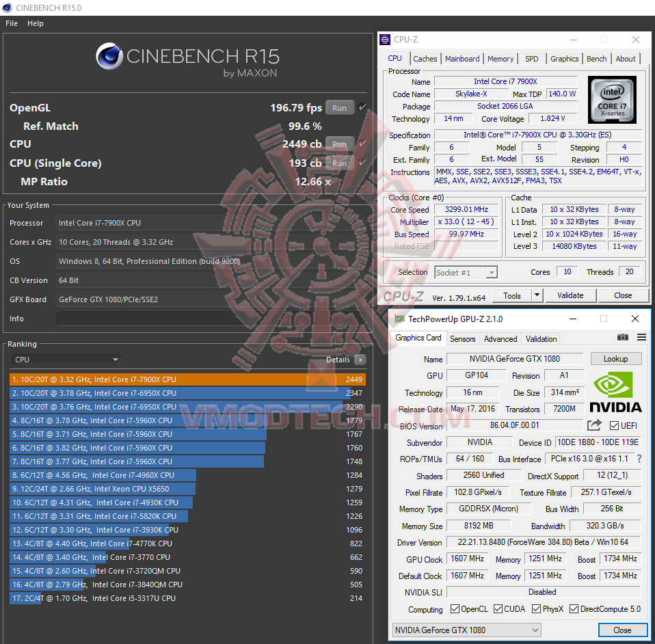Click the Validate button in CPU-Z
This screenshot has width=655, height=644.
570,295
